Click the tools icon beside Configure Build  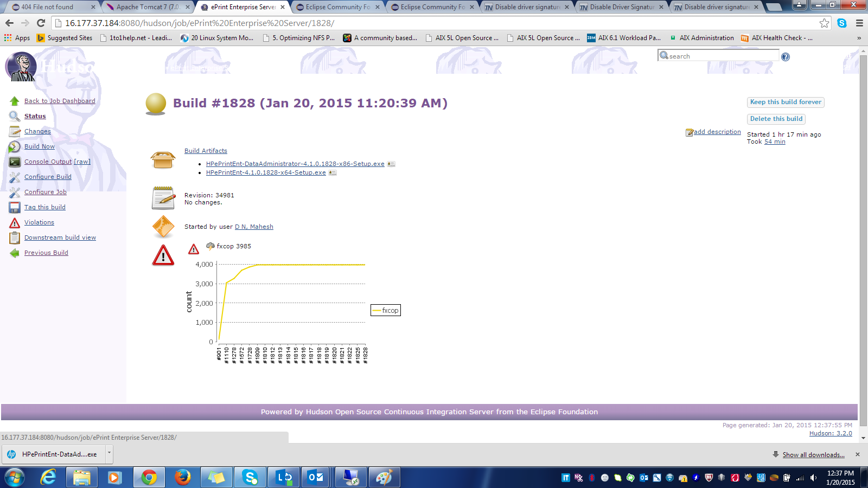click(x=15, y=177)
